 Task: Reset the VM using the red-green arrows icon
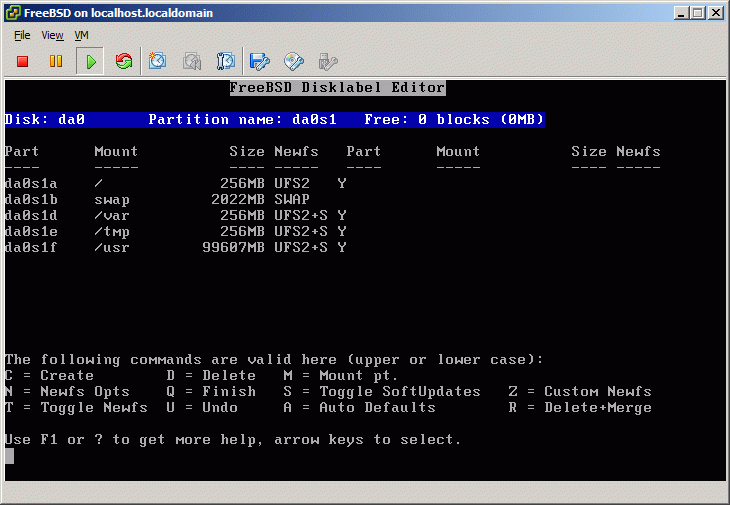(124, 61)
